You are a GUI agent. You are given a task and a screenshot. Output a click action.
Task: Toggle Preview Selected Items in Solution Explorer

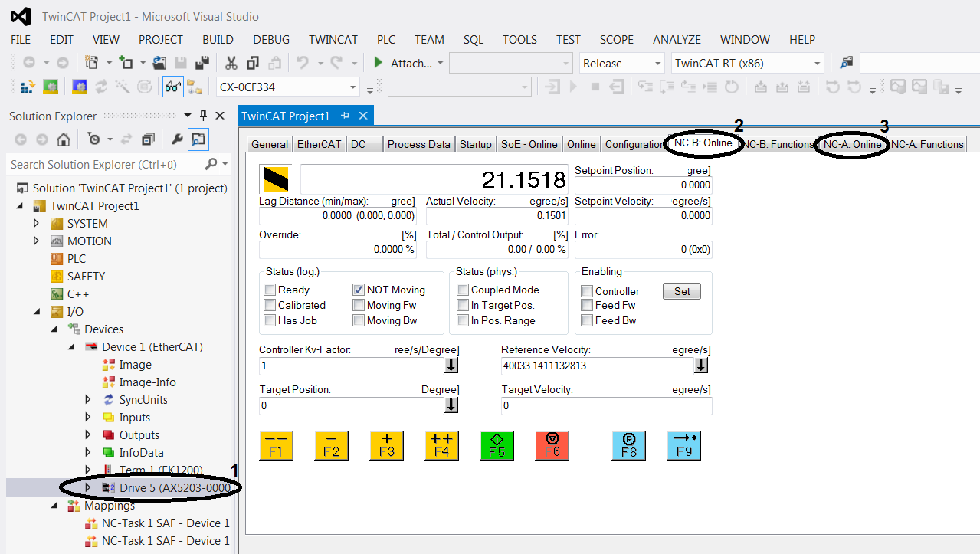click(x=198, y=139)
